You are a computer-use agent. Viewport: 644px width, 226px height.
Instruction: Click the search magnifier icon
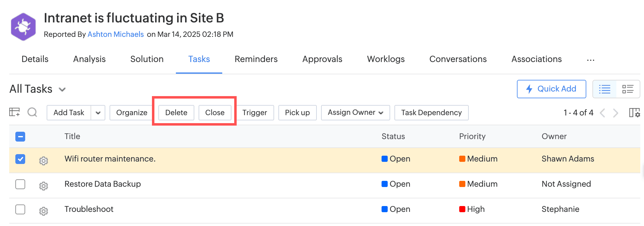(x=32, y=112)
